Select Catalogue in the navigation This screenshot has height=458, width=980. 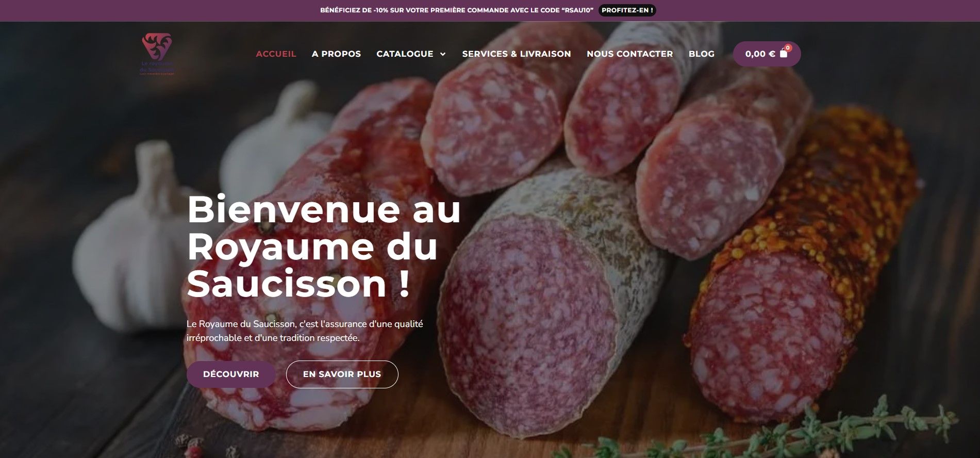(405, 54)
